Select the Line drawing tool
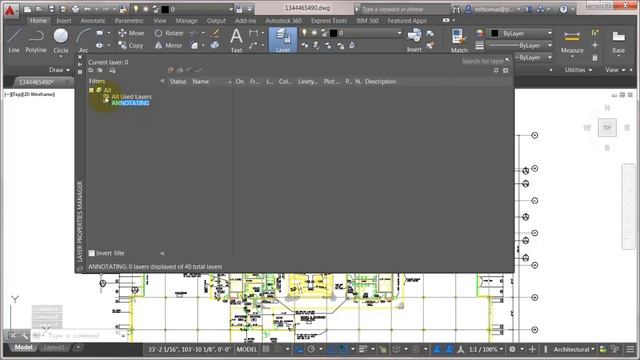Image resolution: width=640 pixels, height=360 pixels. [14, 40]
